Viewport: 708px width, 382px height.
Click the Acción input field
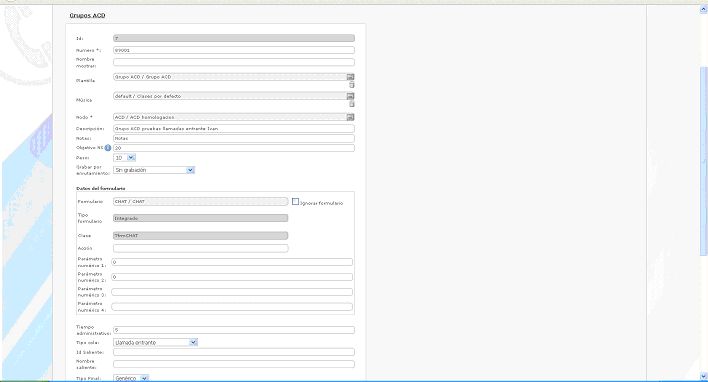[x=200, y=248]
